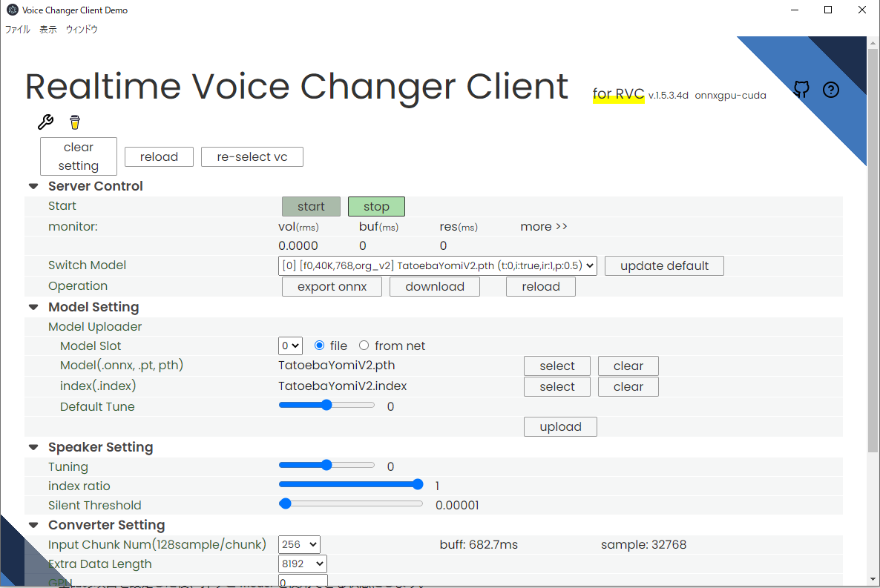Click the re-select vc button
The image size is (880, 588).
pyautogui.click(x=252, y=157)
